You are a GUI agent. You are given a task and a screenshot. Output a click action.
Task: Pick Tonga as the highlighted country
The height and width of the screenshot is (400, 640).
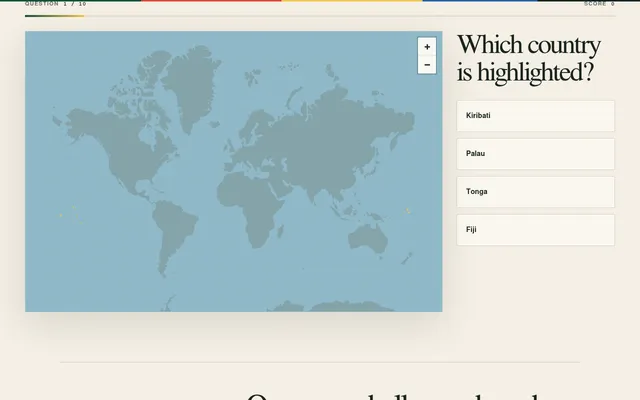(x=536, y=192)
